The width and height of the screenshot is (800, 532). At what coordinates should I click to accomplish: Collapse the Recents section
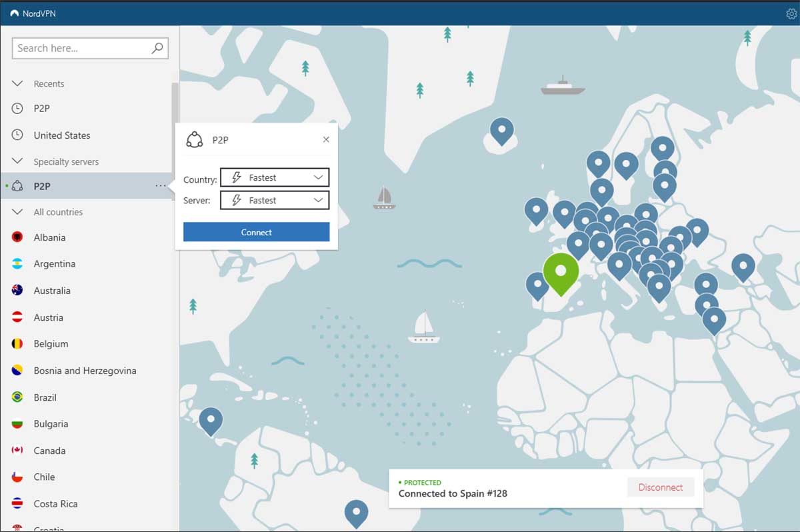coord(17,83)
